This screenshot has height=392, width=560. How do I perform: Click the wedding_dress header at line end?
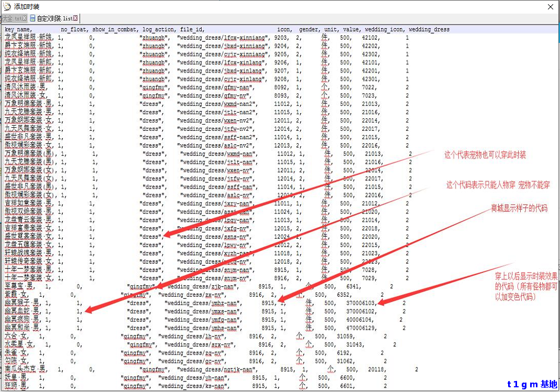pyautogui.click(x=429, y=29)
